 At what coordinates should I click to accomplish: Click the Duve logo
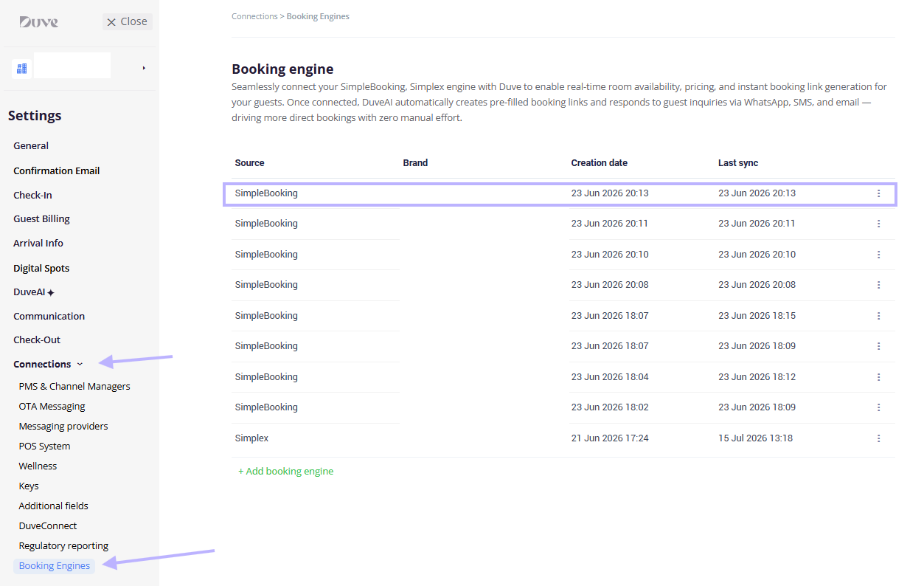38,22
